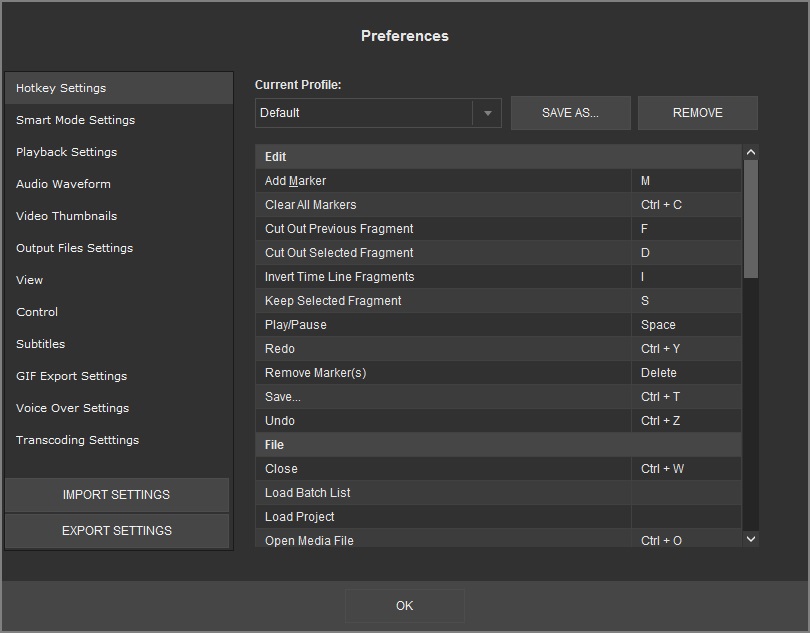Select Audio Waveform in sidebar
Viewport: 810px width, 633px height.
pyautogui.click(x=63, y=184)
